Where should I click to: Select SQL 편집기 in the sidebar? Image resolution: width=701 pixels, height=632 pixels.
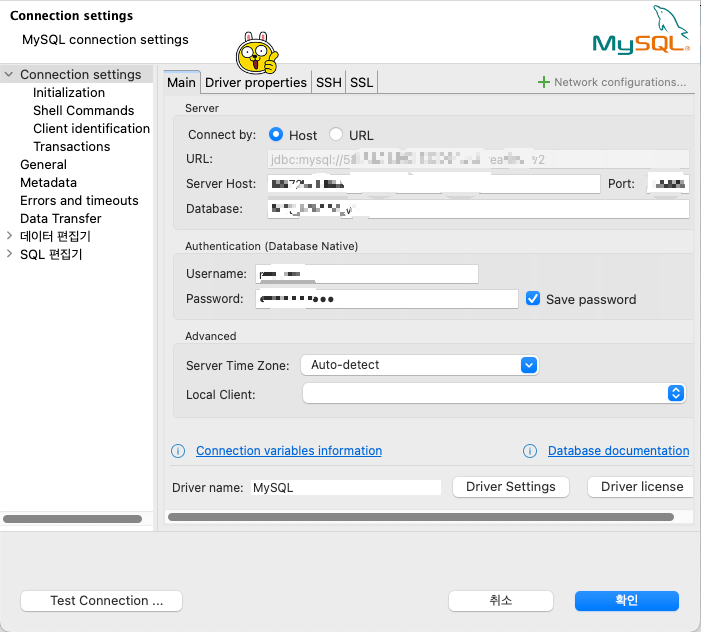(x=51, y=254)
